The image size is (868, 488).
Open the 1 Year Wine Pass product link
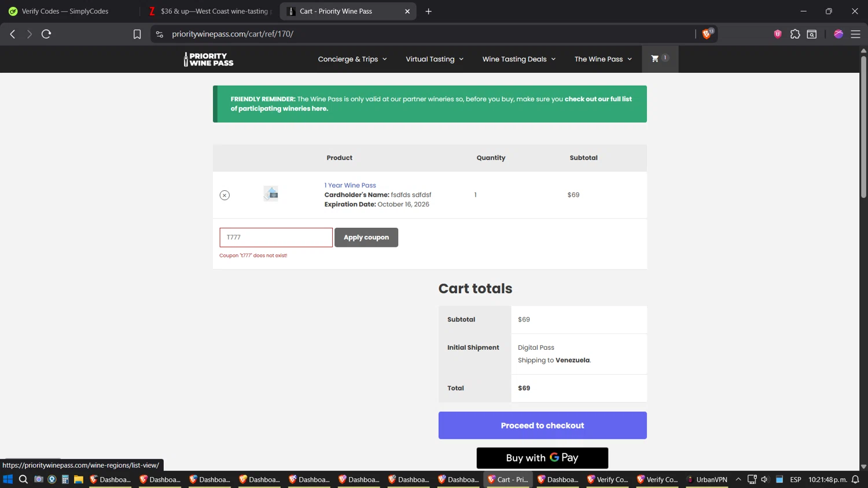click(x=350, y=185)
